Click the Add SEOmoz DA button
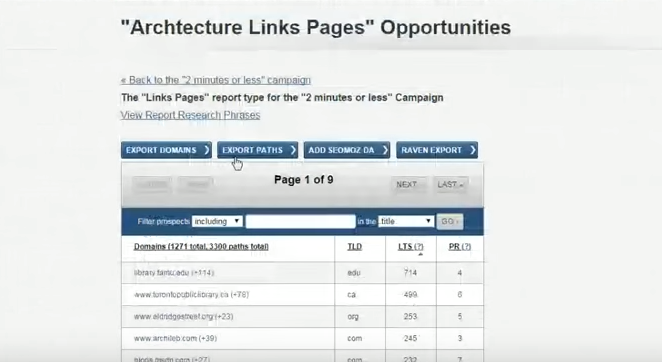 tap(347, 150)
